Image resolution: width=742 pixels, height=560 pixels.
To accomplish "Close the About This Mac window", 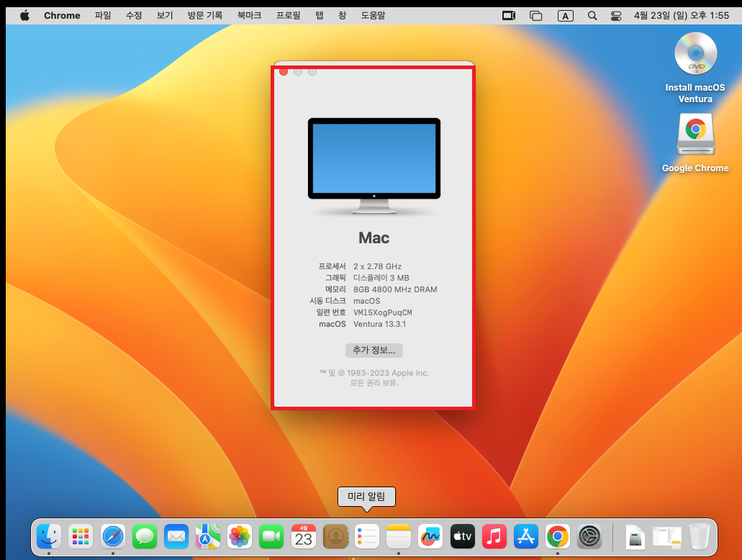I will [284, 72].
